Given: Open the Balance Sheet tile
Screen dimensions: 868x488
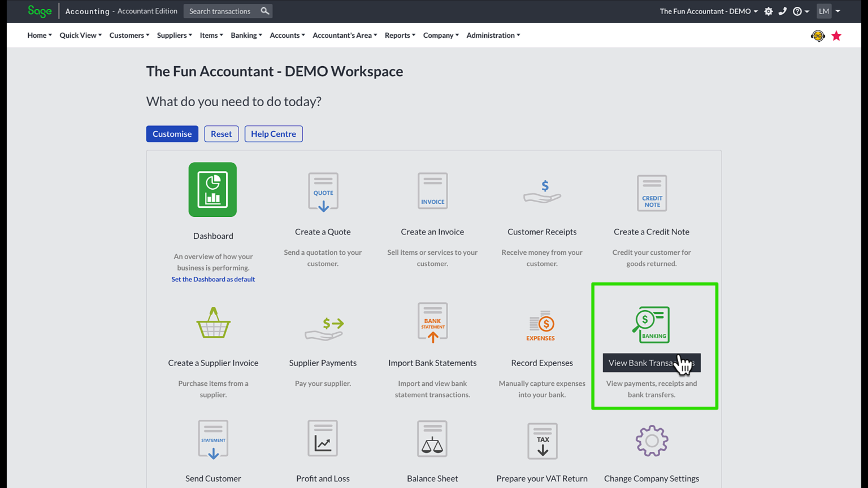Looking at the screenshot, I should click(432, 438).
